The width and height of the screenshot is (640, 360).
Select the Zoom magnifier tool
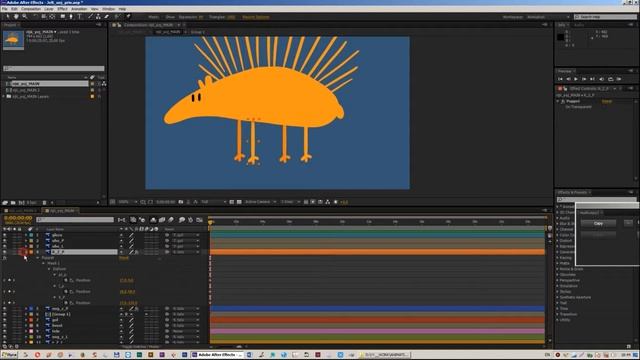(24, 17)
